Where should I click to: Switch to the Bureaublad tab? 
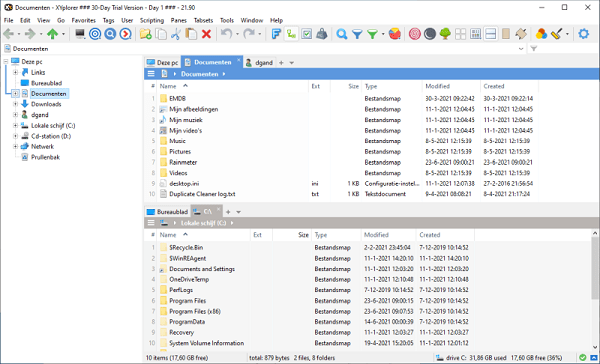pos(168,212)
